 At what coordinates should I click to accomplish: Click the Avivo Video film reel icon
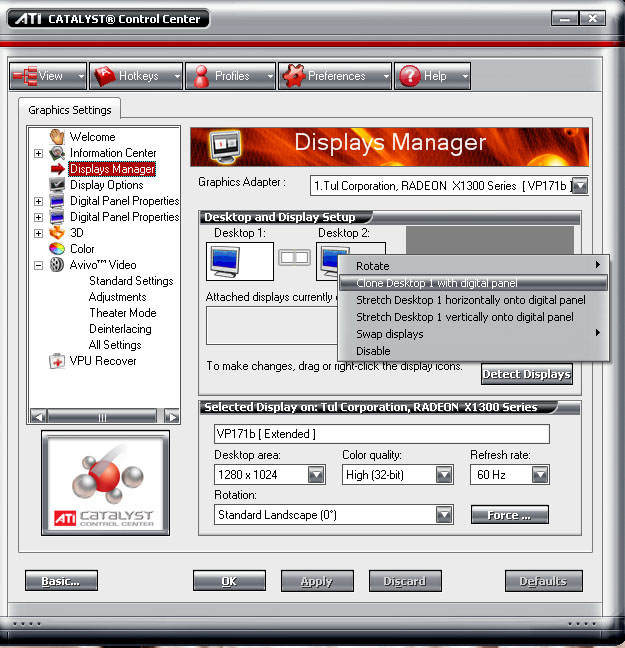point(57,265)
